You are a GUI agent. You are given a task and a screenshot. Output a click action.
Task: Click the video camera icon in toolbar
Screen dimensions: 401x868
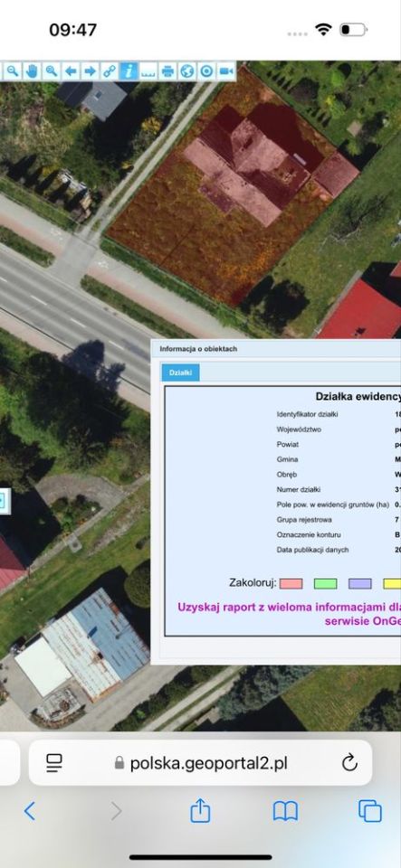point(226,71)
